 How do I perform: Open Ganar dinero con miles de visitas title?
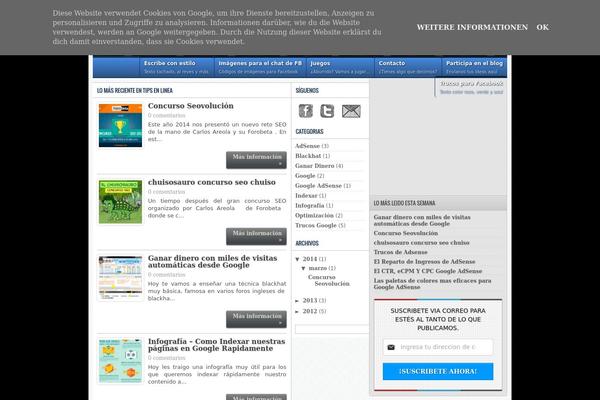point(212,261)
